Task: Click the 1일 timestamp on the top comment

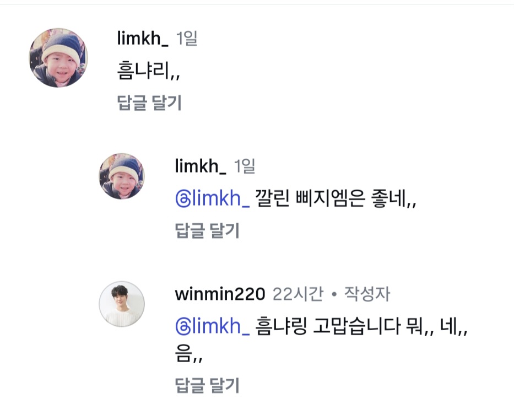Action: coord(186,39)
